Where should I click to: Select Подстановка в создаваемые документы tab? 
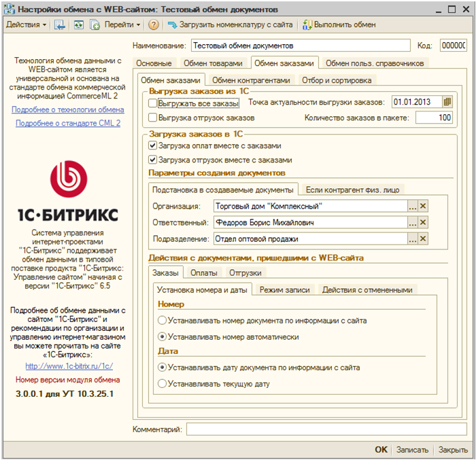click(x=223, y=190)
